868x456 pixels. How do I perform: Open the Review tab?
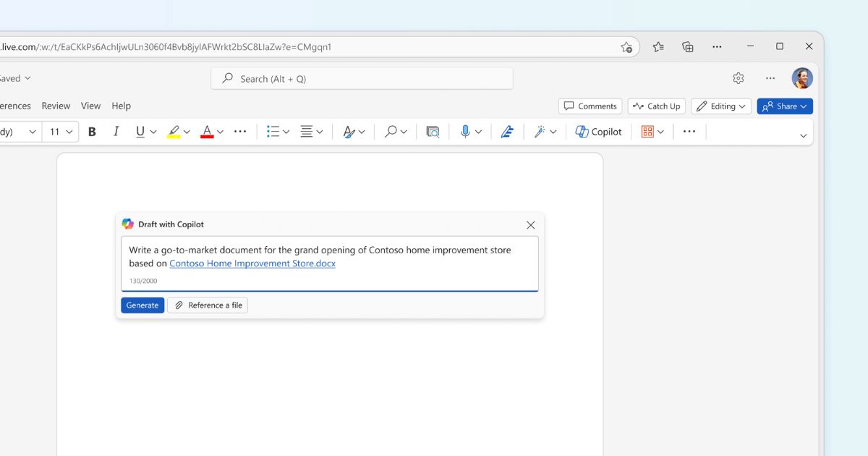click(x=56, y=106)
